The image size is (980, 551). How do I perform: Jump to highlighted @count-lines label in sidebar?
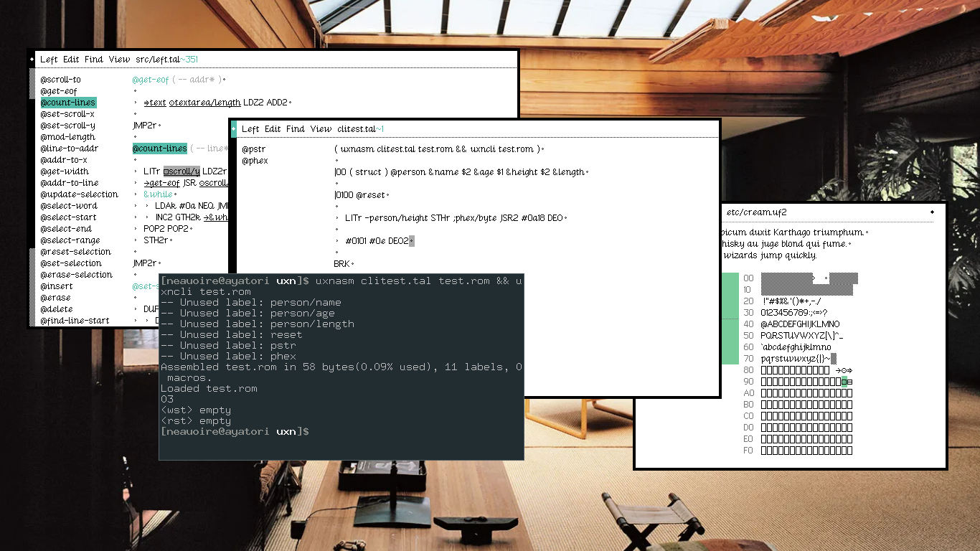pyautogui.click(x=67, y=103)
